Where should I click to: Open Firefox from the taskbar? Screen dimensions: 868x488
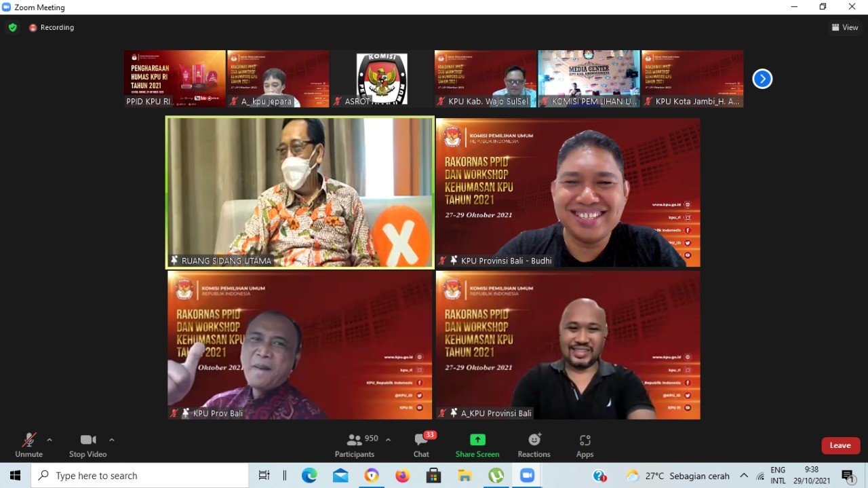tap(403, 476)
